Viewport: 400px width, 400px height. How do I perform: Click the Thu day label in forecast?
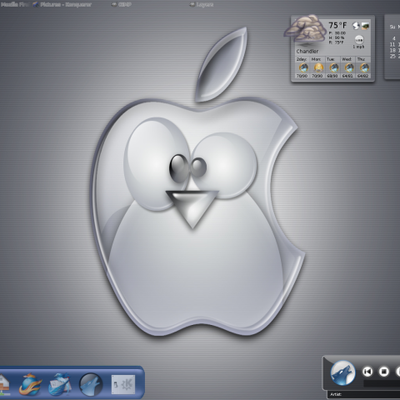click(361, 59)
